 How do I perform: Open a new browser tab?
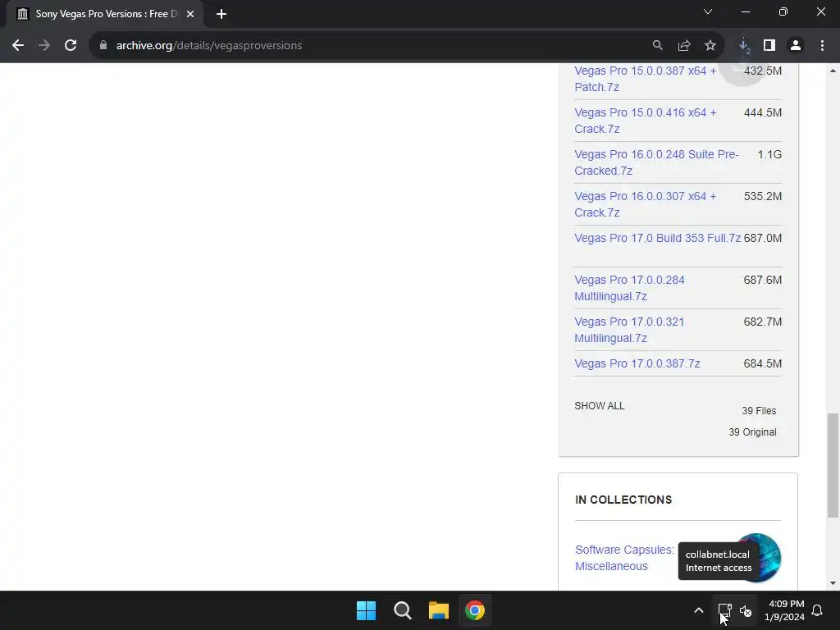pos(221,14)
